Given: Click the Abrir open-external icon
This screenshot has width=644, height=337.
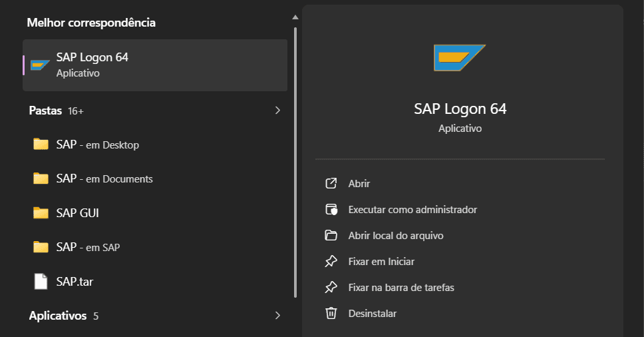Looking at the screenshot, I should click(x=331, y=183).
